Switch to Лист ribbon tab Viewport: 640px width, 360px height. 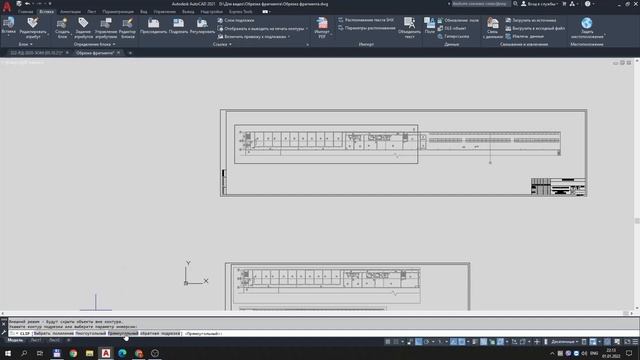[x=91, y=12]
